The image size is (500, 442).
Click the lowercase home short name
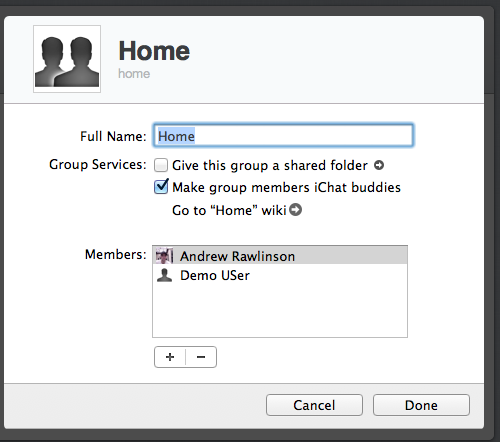pos(134,74)
